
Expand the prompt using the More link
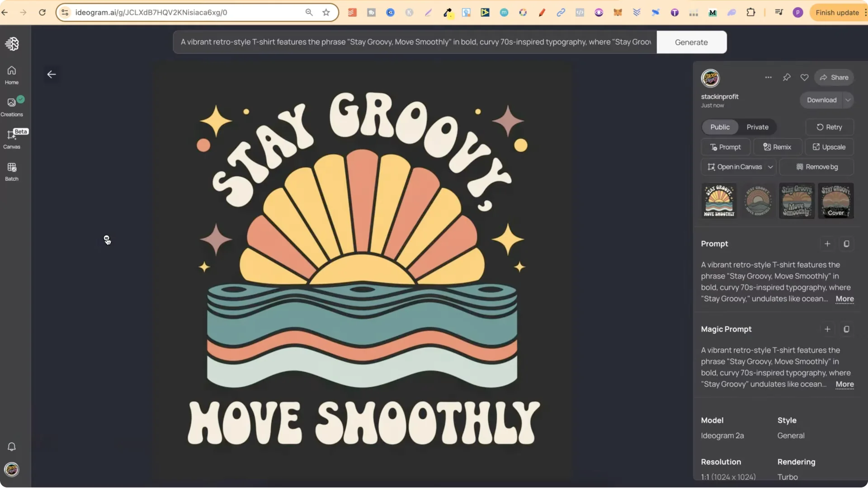click(844, 299)
